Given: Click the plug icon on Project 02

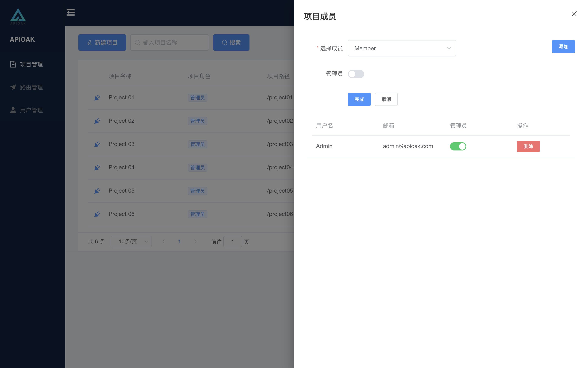Looking at the screenshot, I should [97, 121].
